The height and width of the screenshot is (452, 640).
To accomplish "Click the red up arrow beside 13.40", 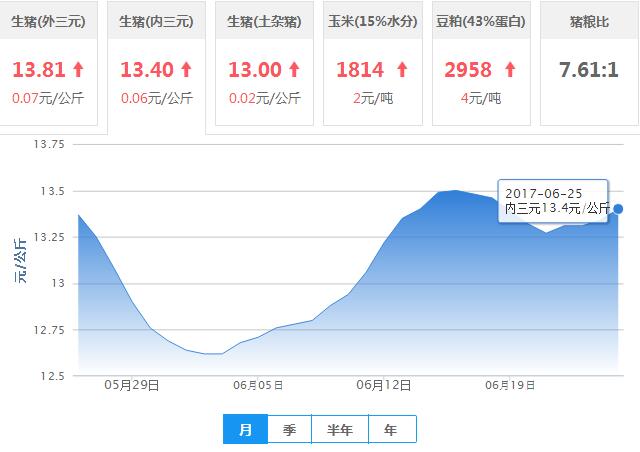I will pos(187,69).
